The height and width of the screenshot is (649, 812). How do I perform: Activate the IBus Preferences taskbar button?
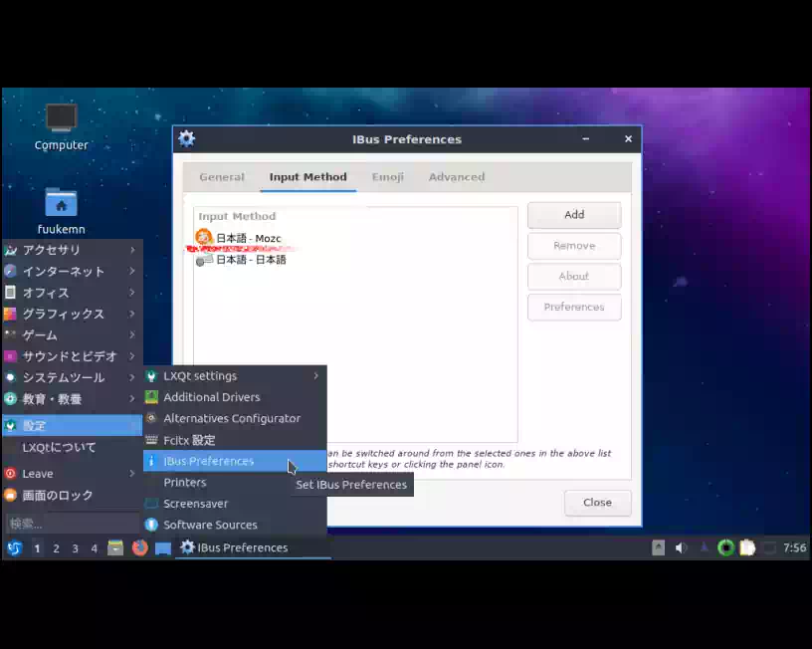click(253, 547)
